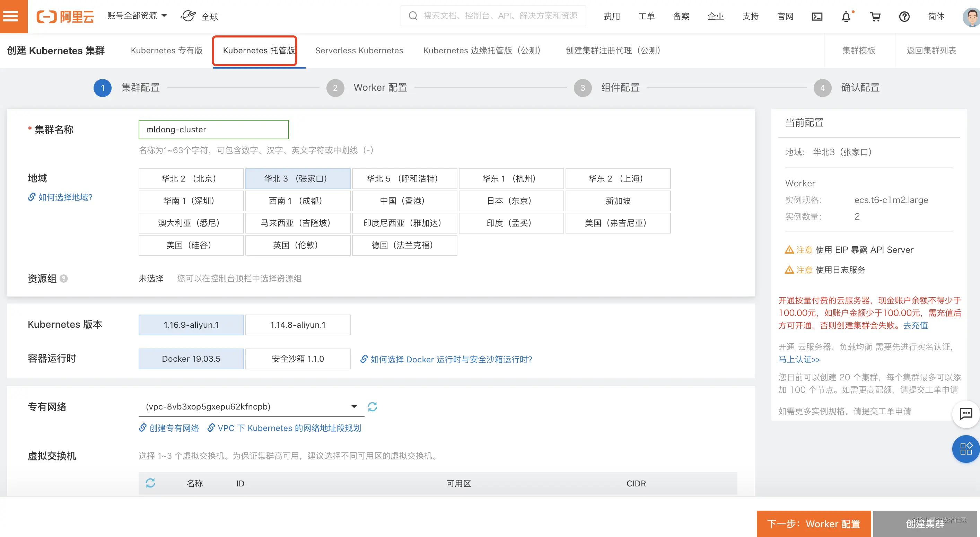Open the blue quick-apps floating button

pos(966,449)
